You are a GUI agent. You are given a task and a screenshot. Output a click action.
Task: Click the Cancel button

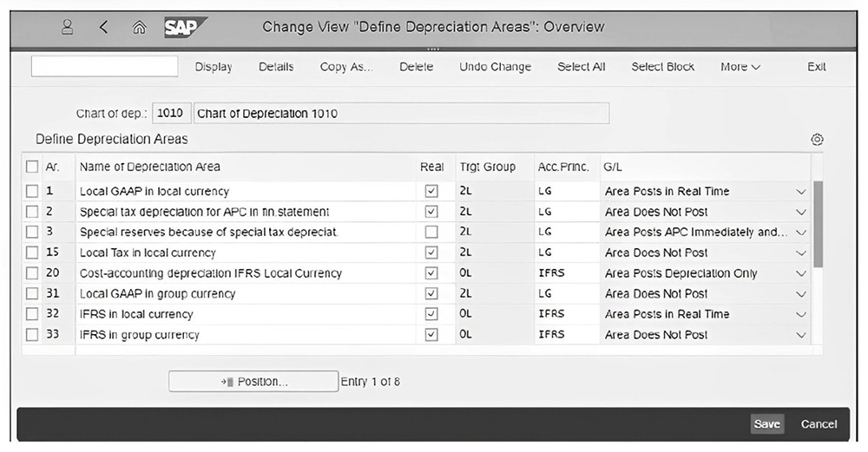pos(819,424)
